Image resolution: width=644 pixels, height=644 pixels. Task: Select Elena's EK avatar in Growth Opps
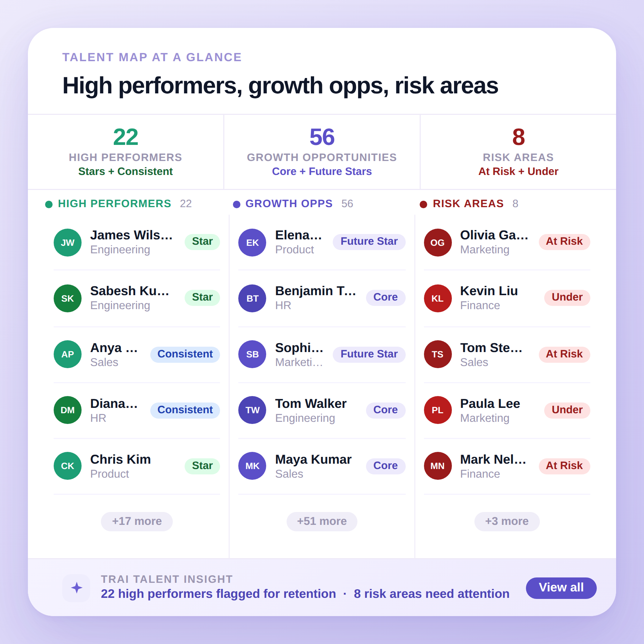pyautogui.click(x=252, y=242)
